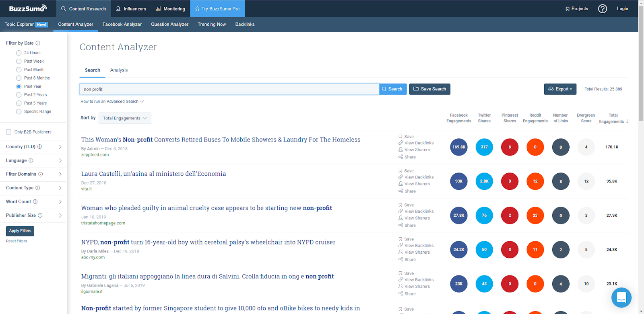Save the vita.it article
The image size is (644, 314).
(406, 171)
